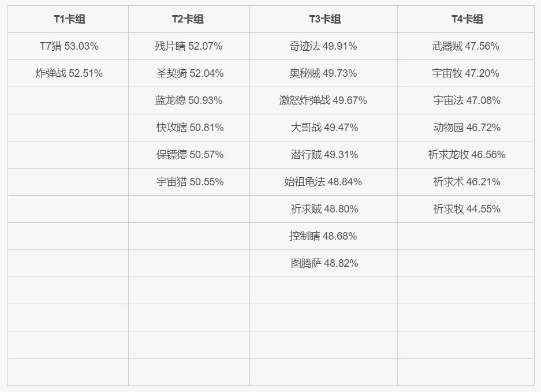Click the 动物园 46.72% entry
Image resolution: width=541 pixels, height=392 pixels.
click(467, 128)
